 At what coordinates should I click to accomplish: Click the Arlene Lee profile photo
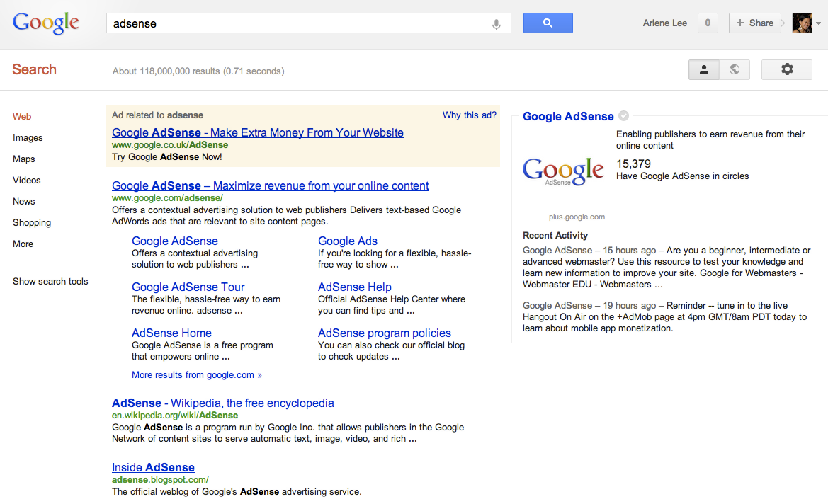pos(802,23)
